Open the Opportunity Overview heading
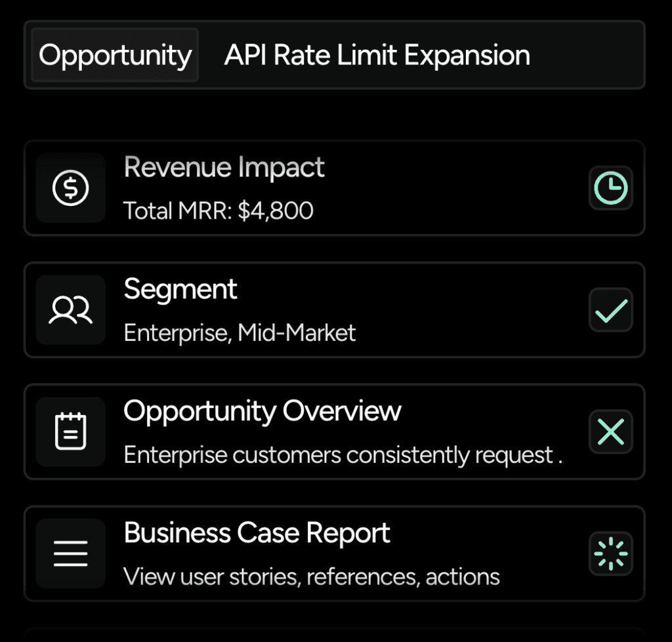672x642 pixels. (x=262, y=411)
